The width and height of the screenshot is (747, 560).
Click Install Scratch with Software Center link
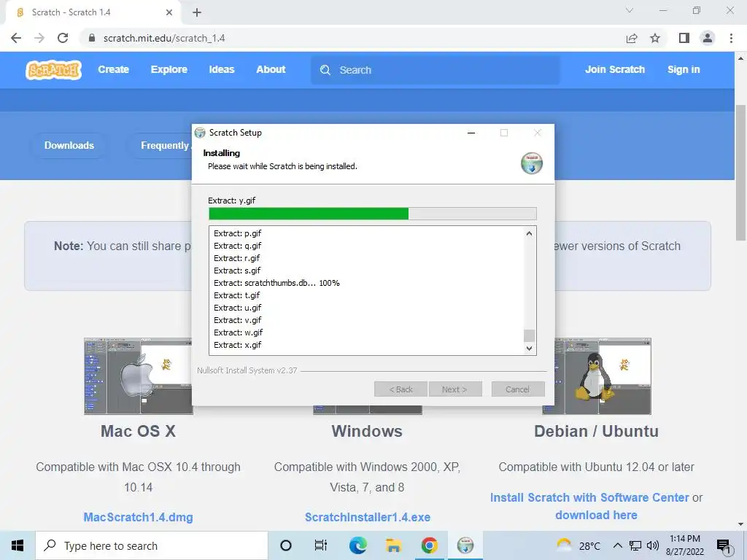(x=589, y=497)
